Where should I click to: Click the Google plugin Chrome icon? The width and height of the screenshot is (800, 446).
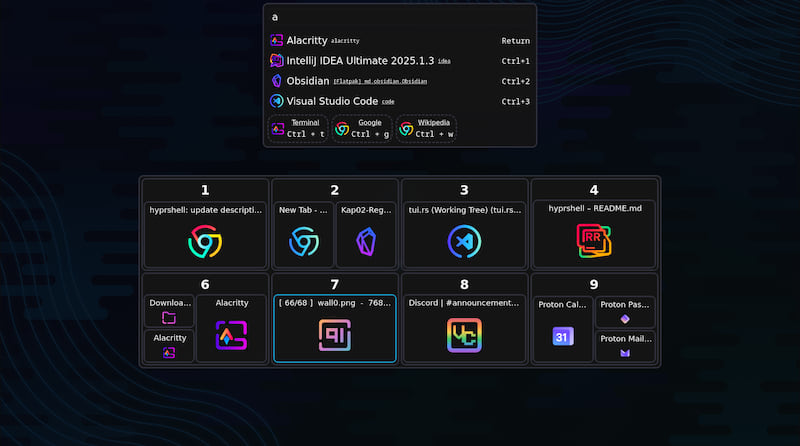342,129
